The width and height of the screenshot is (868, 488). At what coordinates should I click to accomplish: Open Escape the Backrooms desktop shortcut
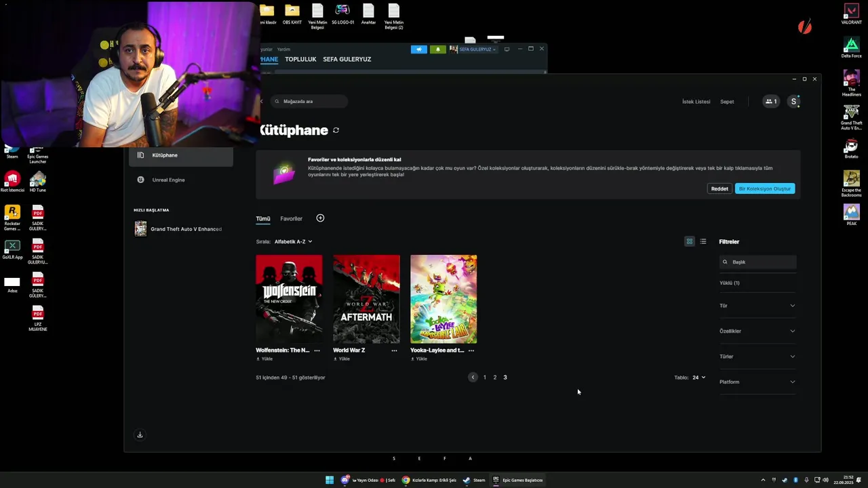[852, 184]
